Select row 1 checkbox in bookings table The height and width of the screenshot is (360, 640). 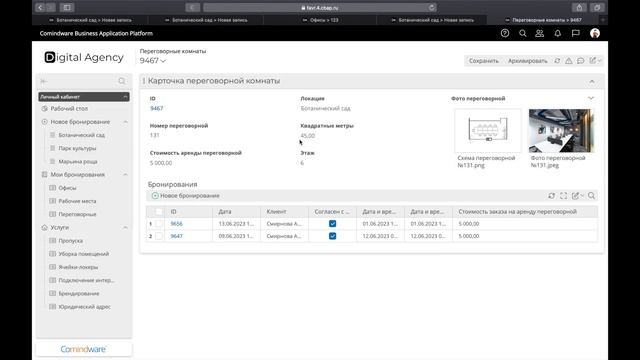pyautogui.click(x=159, y=224)
